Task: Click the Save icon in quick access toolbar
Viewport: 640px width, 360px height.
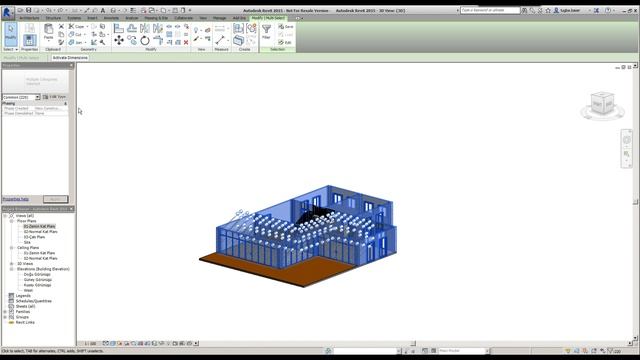Action: [x=29, y=10]
